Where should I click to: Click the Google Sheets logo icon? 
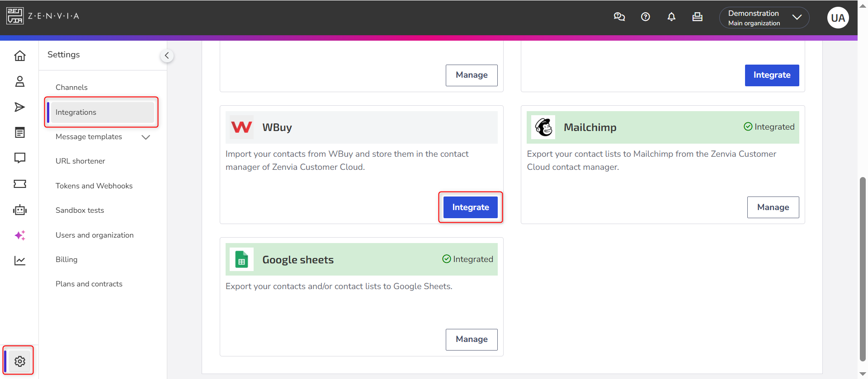click(x=241, y=260)
